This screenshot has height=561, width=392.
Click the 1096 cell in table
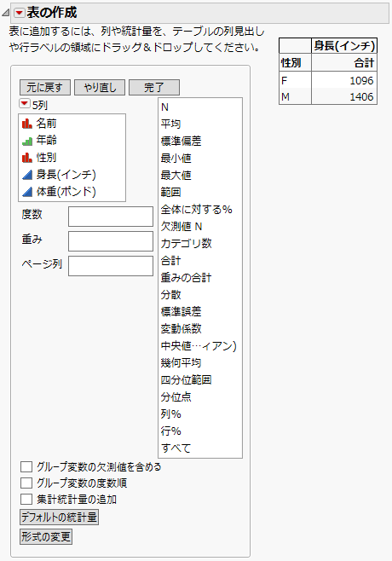(344, 80)
